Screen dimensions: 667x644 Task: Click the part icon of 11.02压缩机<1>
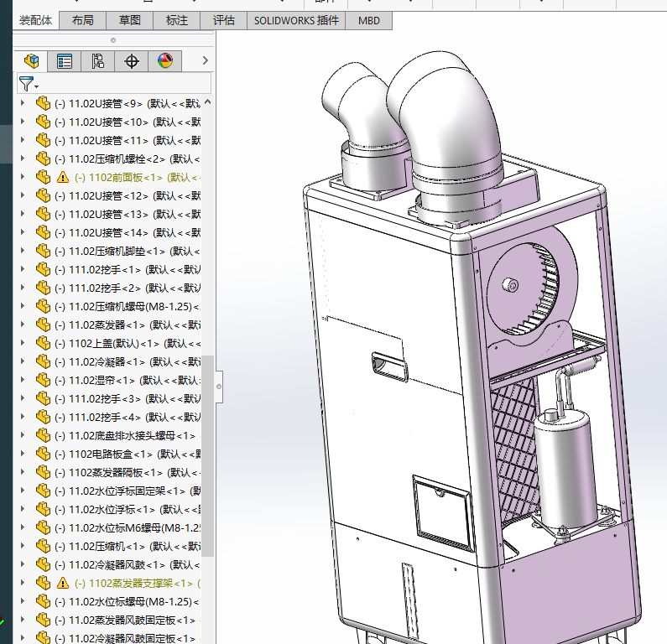click(x=44, y=546)
